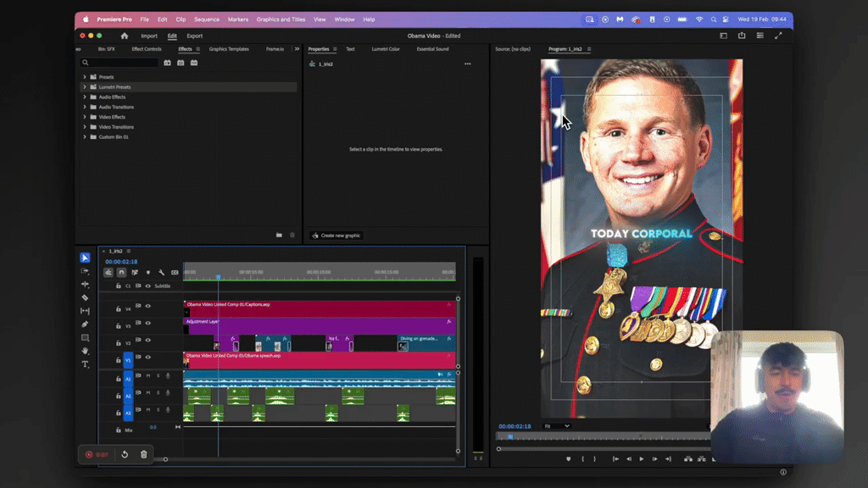This screenshot has width=868, height=488.
Task: Expand the Presets folder
Action: pos(85,77)
